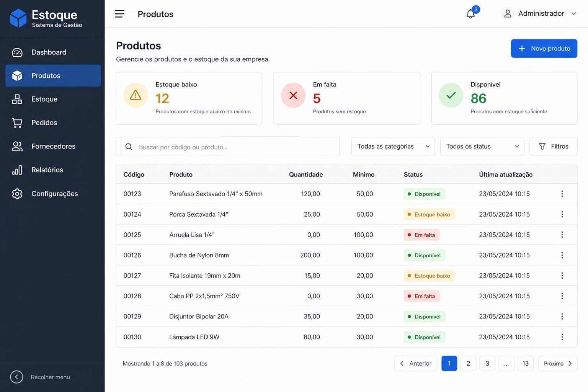This screenshot has height=392, width=588.
Task: Open the Todas as categorias dropdown
Action: 393,147
